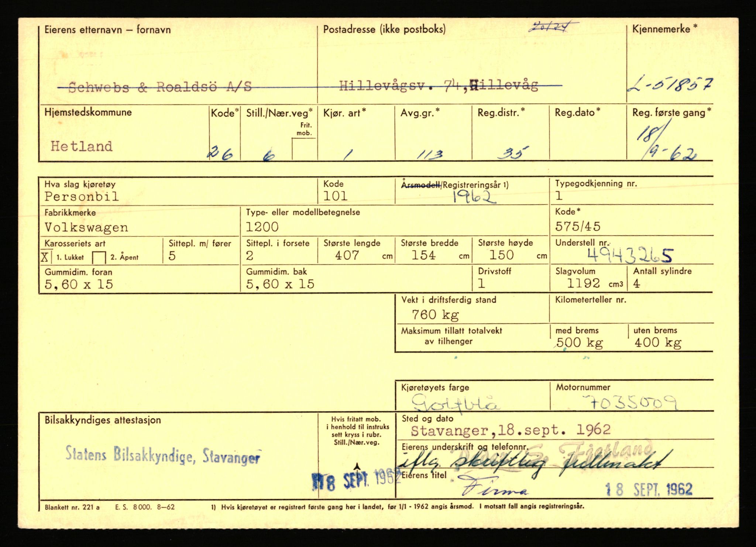
Task: Click the Typegodkjenning nr. value '1'
Action: click(559, 196)
